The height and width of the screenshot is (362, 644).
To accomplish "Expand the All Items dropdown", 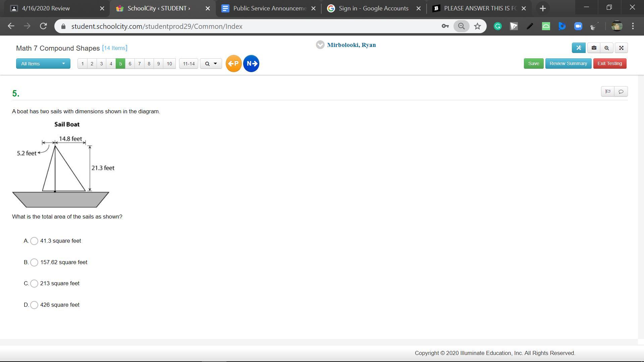I will [x=43, y=64].
